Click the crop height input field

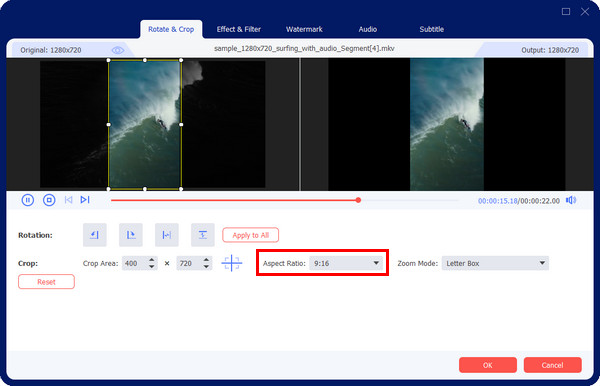[x=189, y=263]
